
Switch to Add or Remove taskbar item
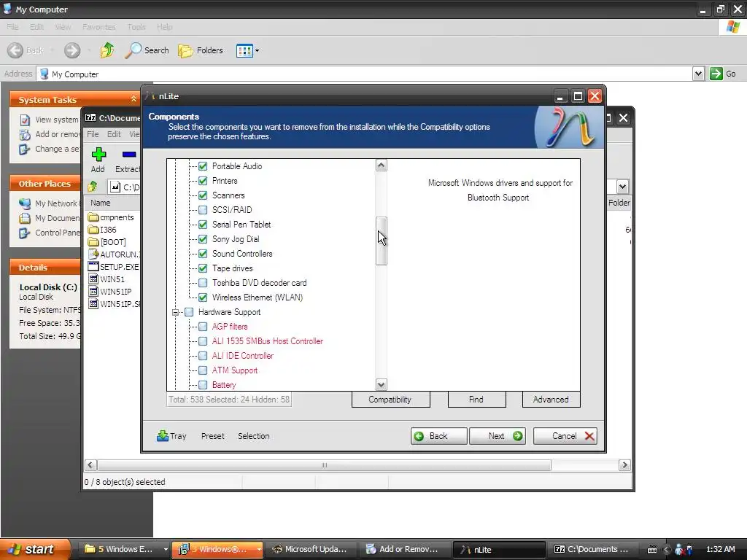403,549
